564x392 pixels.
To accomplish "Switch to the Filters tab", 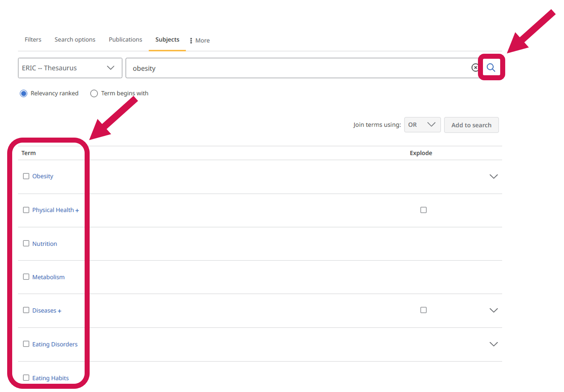I will 33,40.
